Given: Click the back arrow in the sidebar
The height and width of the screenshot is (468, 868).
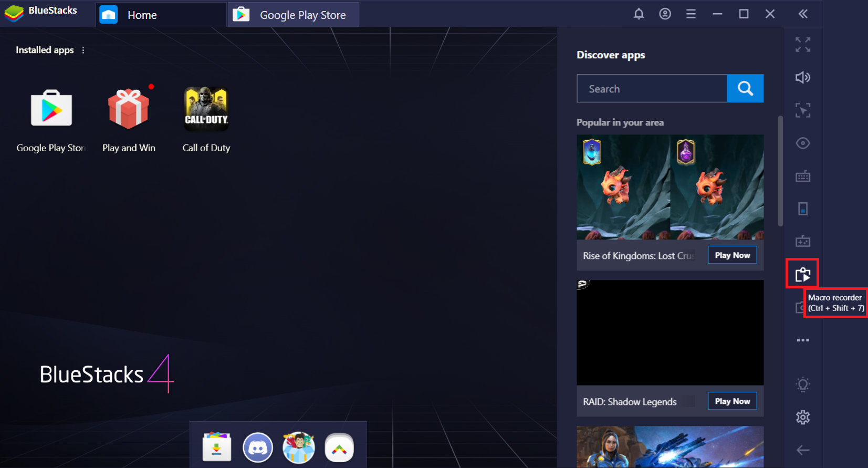Looking at the screenshot, I should 803,450.
